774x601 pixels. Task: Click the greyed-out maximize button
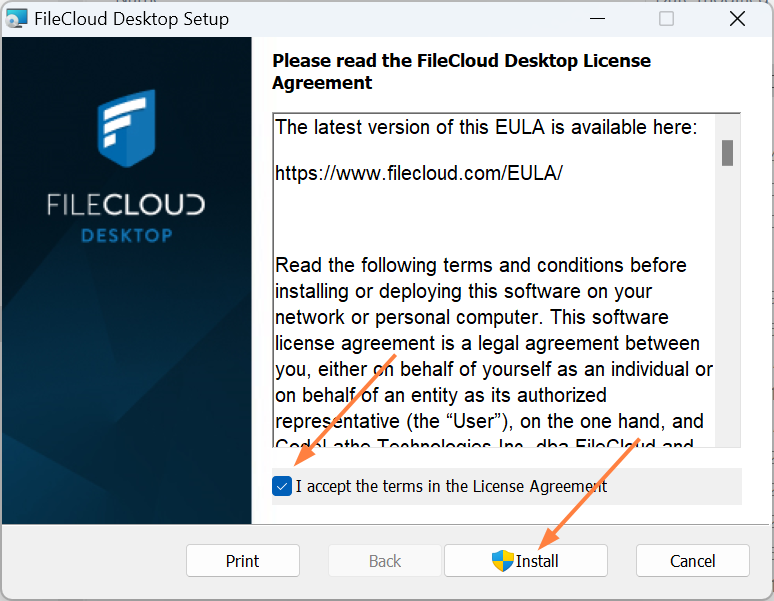pyautogui.click(x=666, y=19)
